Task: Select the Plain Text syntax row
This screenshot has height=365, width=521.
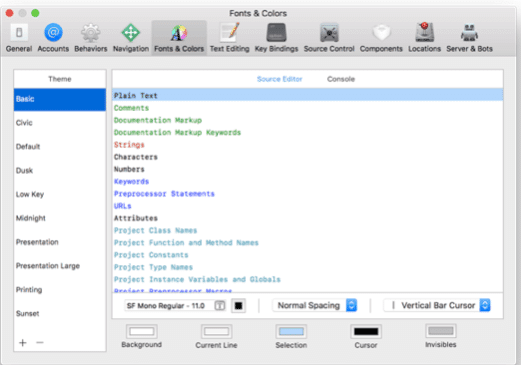Action: [308, 96]
